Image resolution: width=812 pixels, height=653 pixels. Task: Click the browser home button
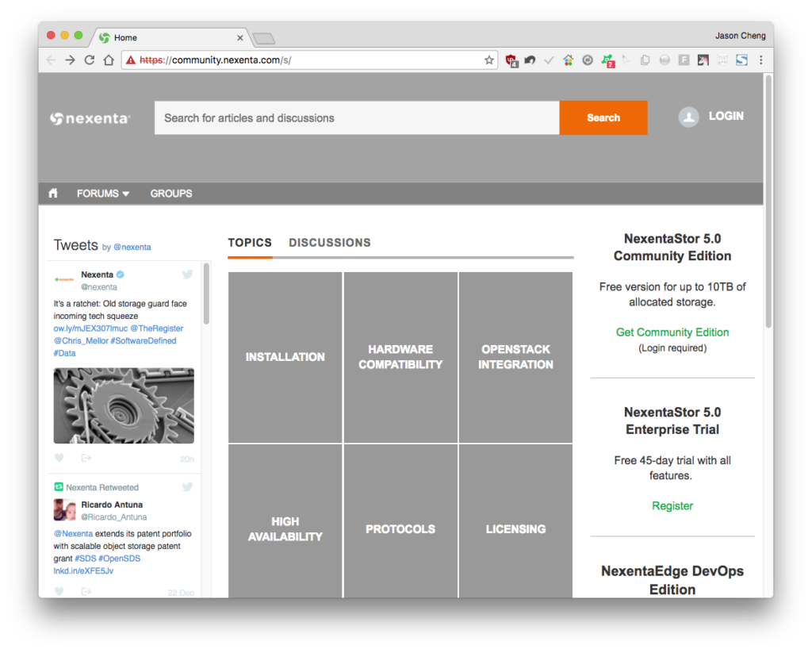click(108, 60)
